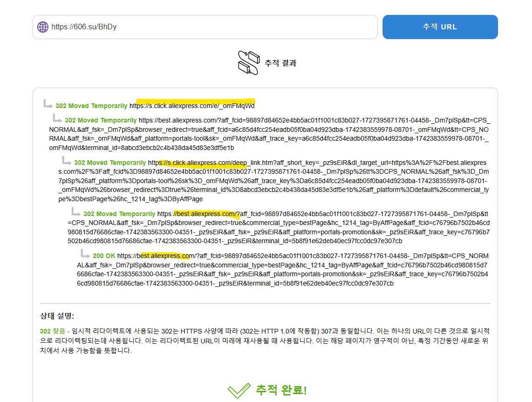Select the third 302 Moved Temporarily status label
The image size is (532, 402).
[x=110, y=163]
